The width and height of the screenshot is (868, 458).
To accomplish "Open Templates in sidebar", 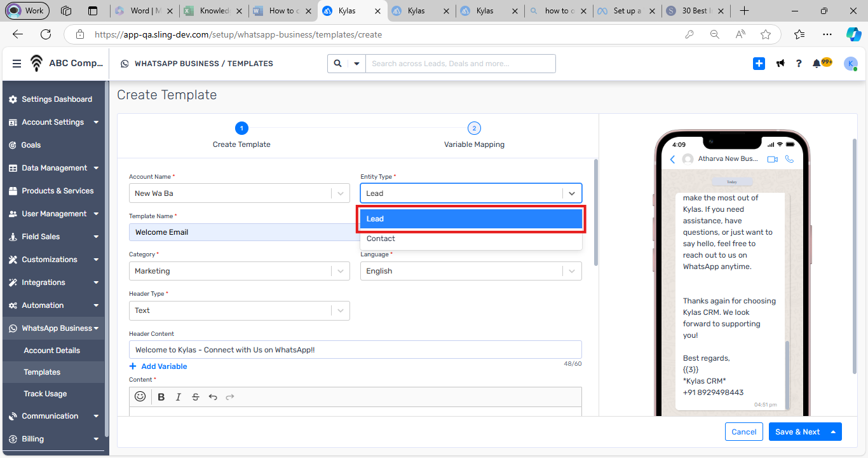I will 42,372.
